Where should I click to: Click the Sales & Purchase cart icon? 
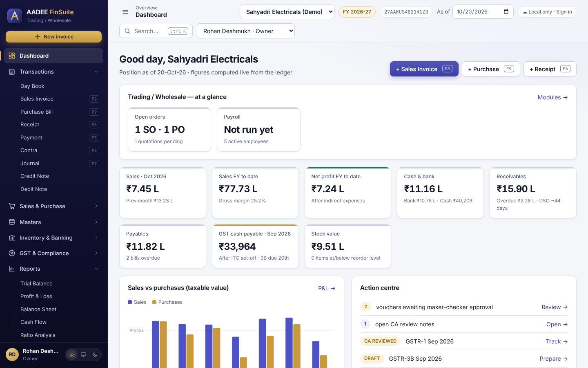click(12, 206)
